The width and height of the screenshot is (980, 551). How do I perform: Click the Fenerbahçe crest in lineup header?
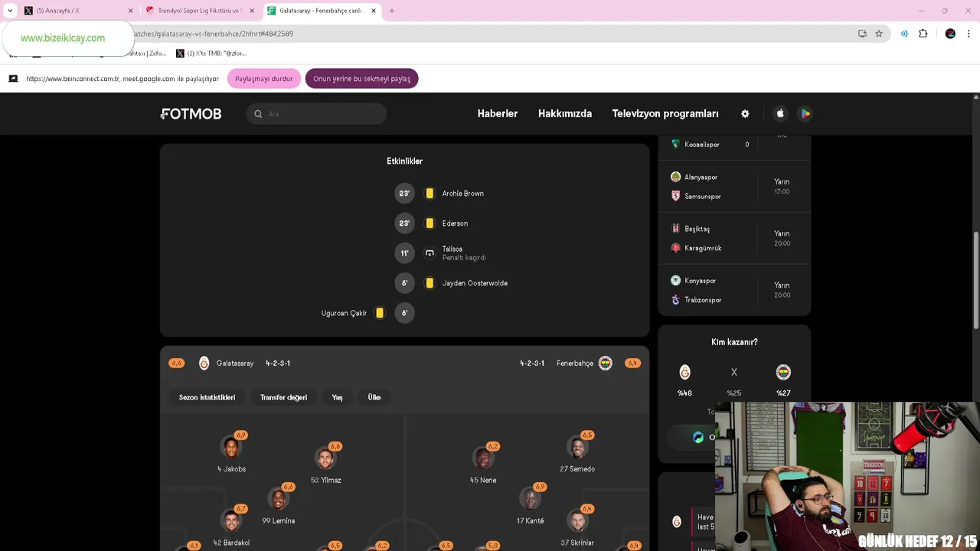pos(606,364)
